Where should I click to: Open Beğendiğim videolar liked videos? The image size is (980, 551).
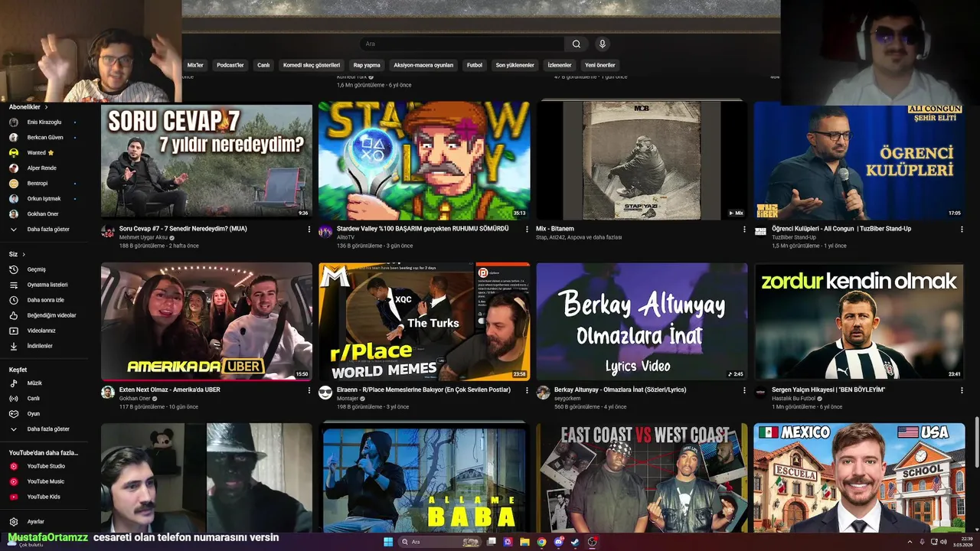42,315
